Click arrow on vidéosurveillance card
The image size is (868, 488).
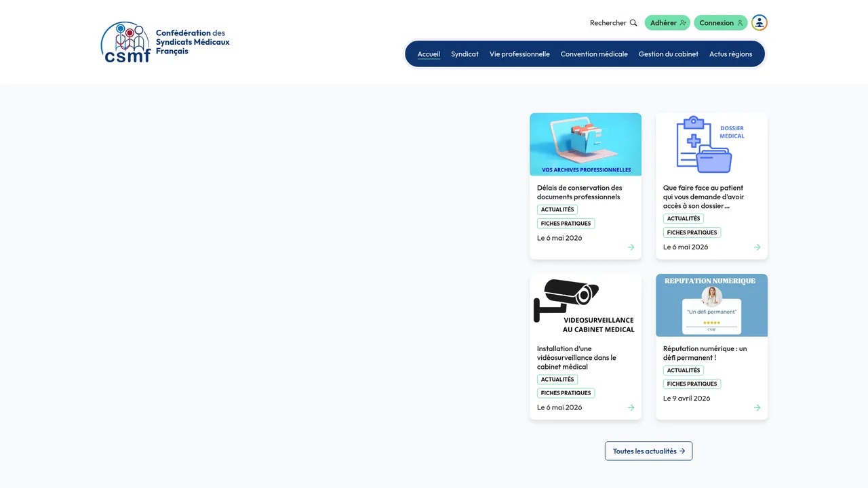pos(631,408)
